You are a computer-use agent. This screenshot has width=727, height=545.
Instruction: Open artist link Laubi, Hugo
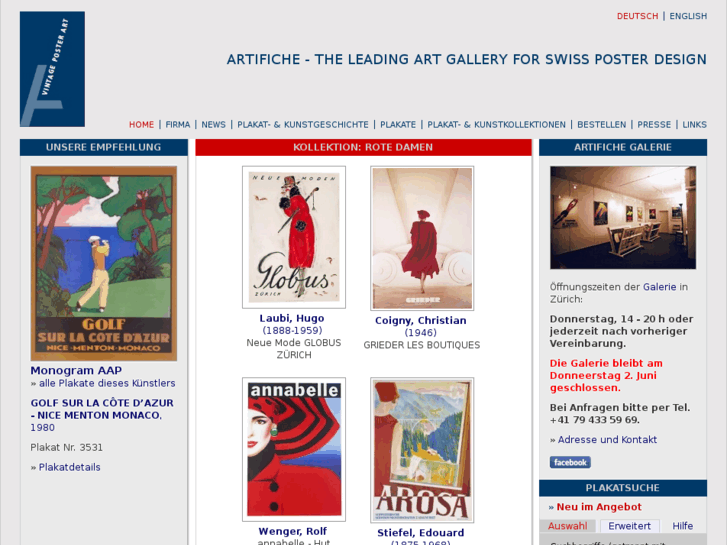click(292, 318)
